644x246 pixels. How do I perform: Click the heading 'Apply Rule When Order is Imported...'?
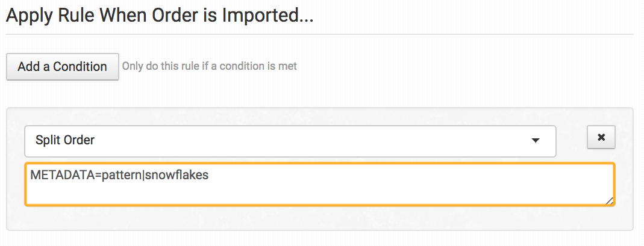pyautogui.click(x=160, y=15)
